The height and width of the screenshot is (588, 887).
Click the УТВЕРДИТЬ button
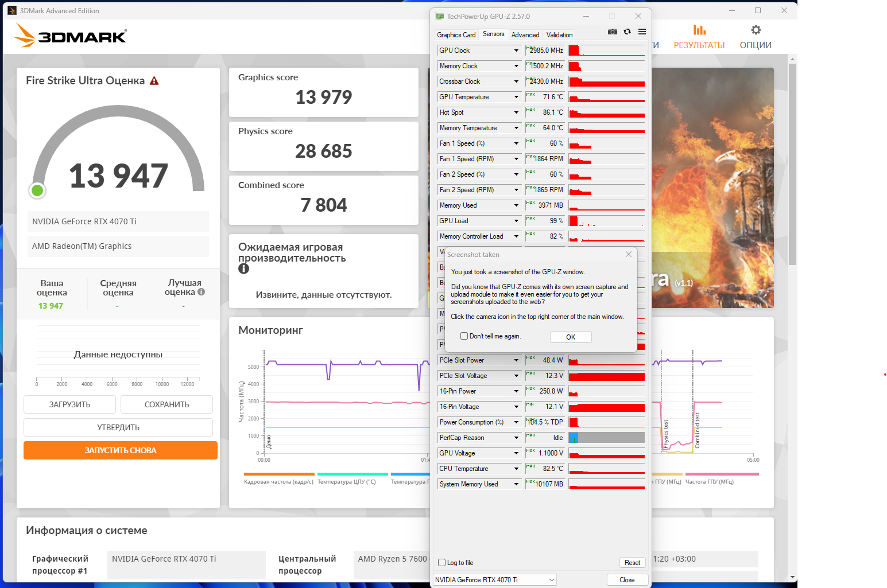click(118, 427)
